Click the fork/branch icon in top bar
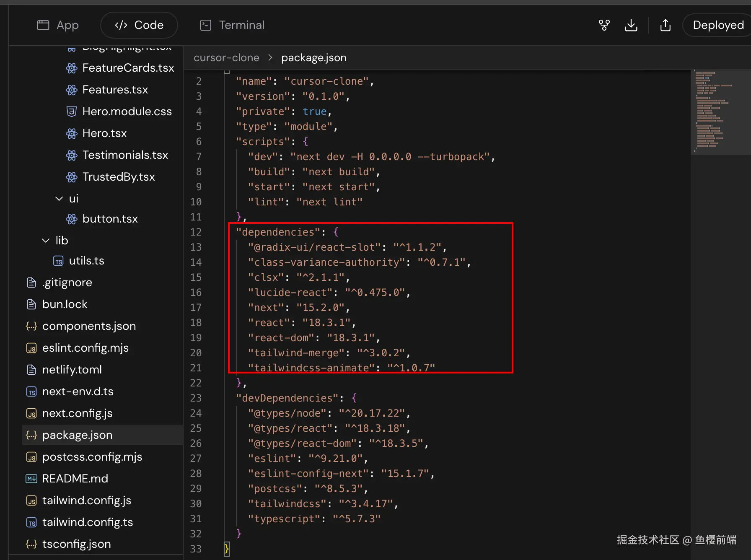The image size is (751, 560). point(604,25)
